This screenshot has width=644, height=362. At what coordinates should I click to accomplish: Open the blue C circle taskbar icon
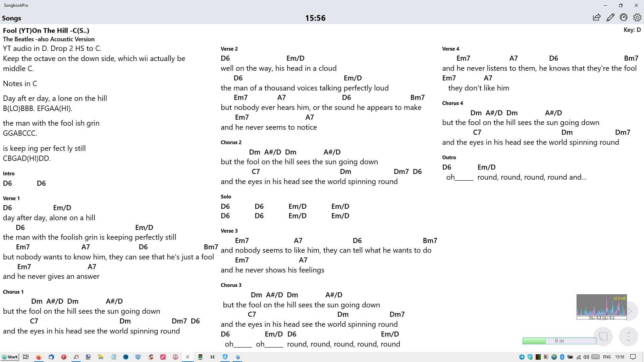tap(126, 357)
